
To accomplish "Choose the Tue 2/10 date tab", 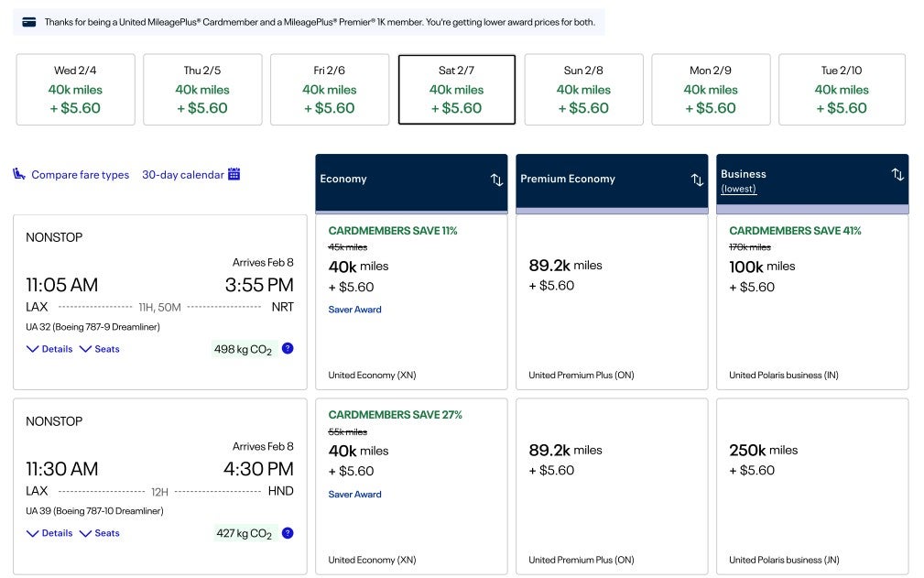I will [842, 90].
